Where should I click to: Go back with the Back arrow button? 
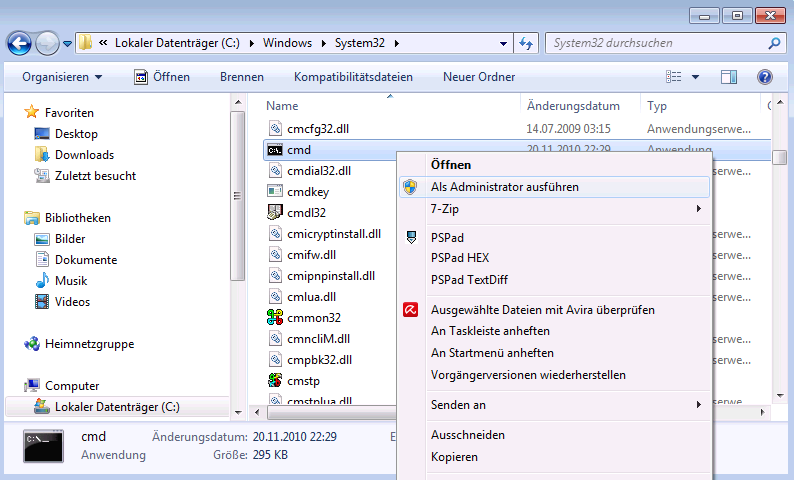click(19, 44)
